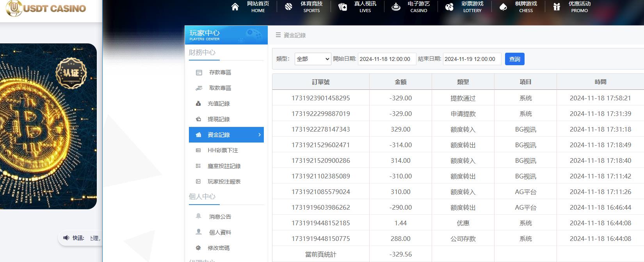This screenshot has height=262, width=644.
Task: Open 取款專區 in the sidebar
Action: pos(220,88)
